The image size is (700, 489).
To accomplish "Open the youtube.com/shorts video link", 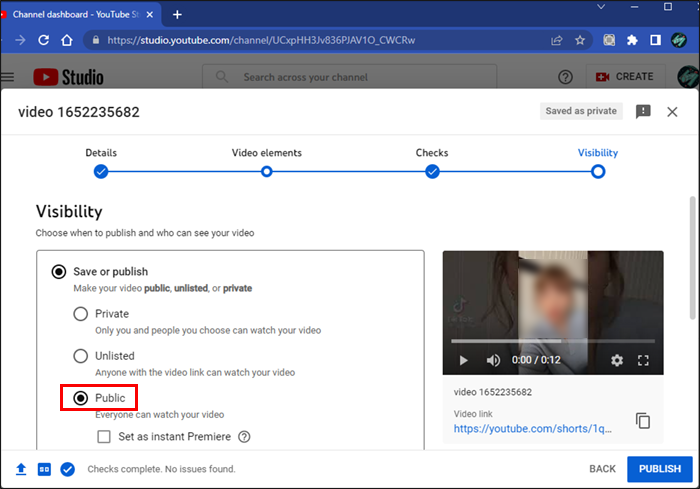I will [532, 428].
